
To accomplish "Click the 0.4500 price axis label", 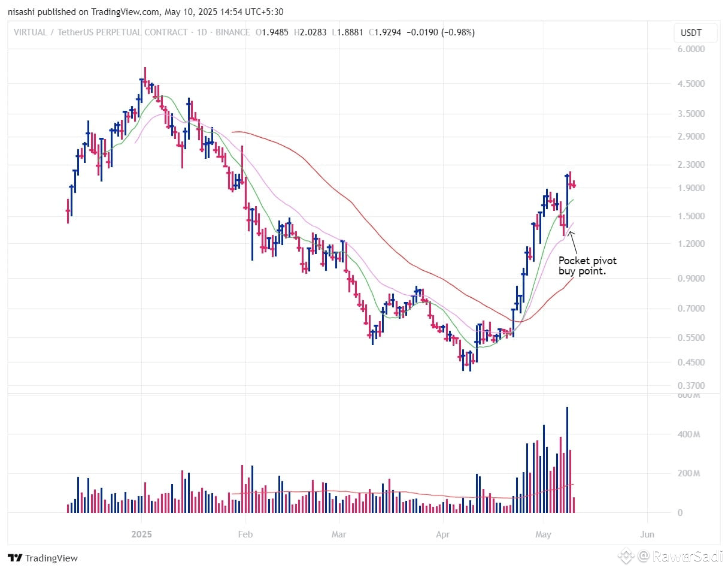I will pos(691,362).
